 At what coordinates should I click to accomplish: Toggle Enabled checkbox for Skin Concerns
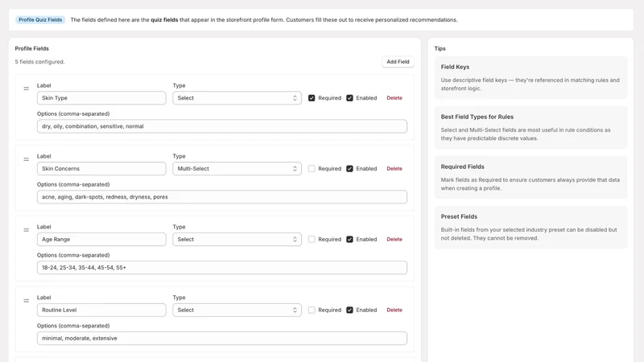click(349, 169)
